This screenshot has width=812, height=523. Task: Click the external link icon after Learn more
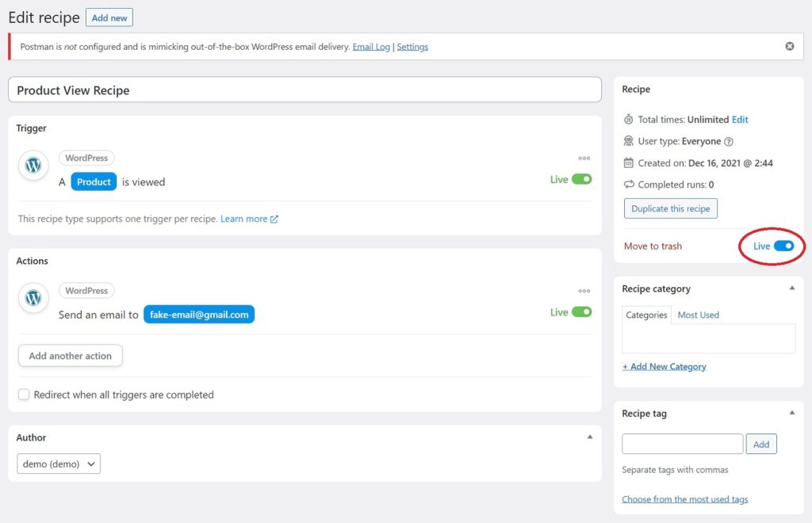pyautogui.click(x=274, y=220)
